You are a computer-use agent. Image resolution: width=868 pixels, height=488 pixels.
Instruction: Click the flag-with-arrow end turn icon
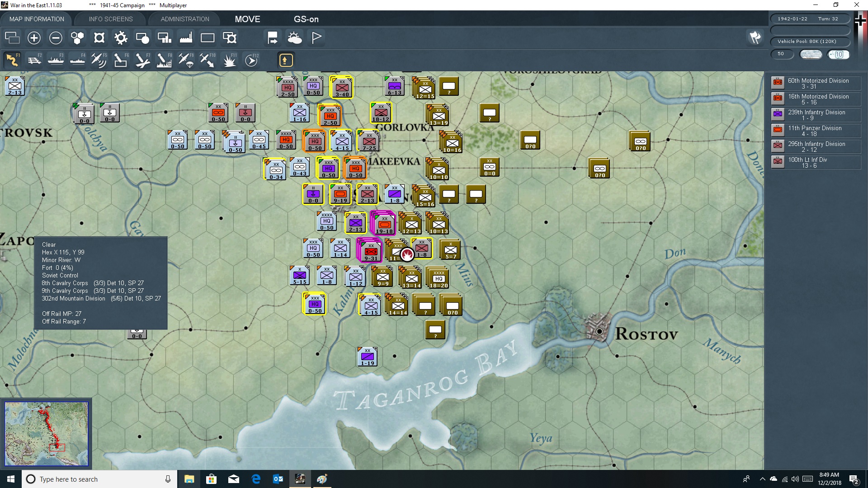(273, 38)
